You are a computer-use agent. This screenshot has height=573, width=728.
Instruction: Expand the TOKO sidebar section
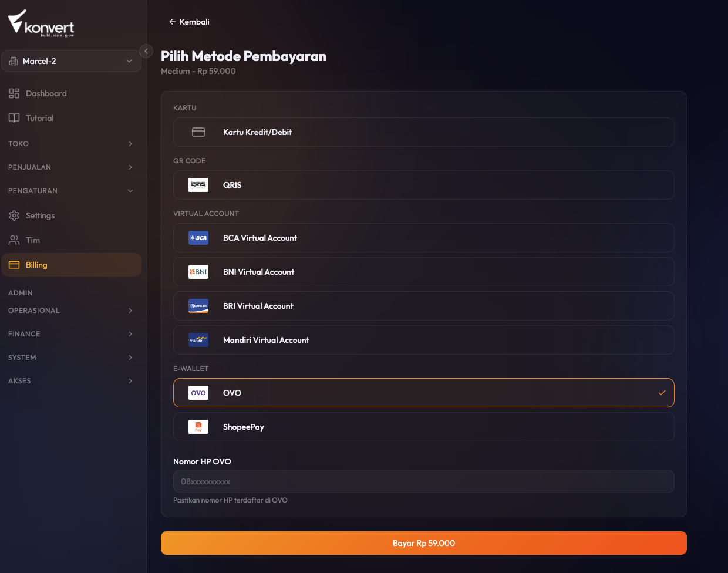[x=70, y=144]
